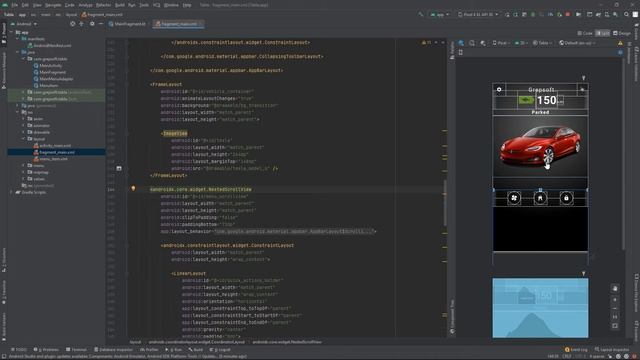Click the pan hand icon on preview

[615, 289]
